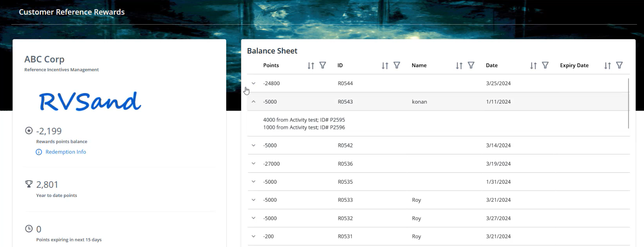The width and height of the screenshot is (644, 247).
Task: Click Roy in the R0533 row
Action: click(x=416, y=200)
